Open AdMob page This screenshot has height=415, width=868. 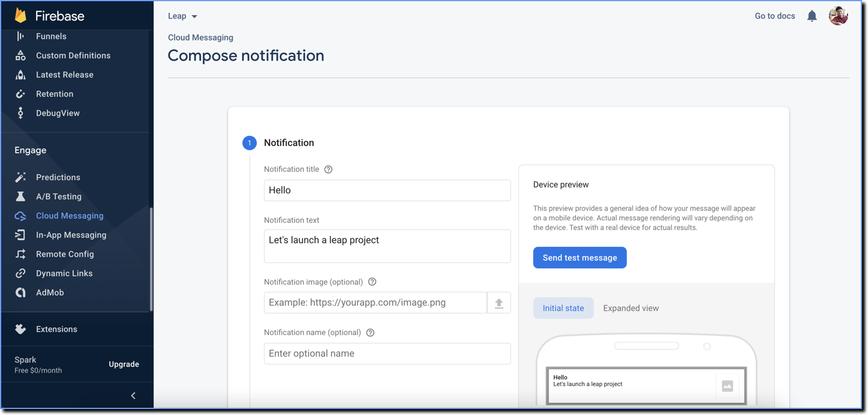click(50, 292)
